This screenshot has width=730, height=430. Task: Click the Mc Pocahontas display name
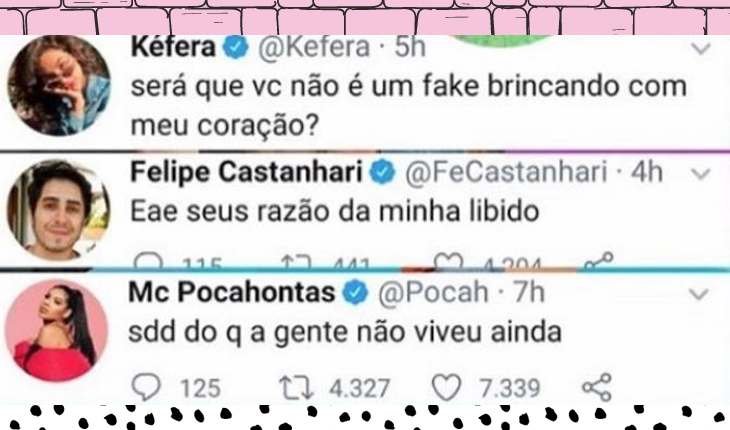click(232, 292)
